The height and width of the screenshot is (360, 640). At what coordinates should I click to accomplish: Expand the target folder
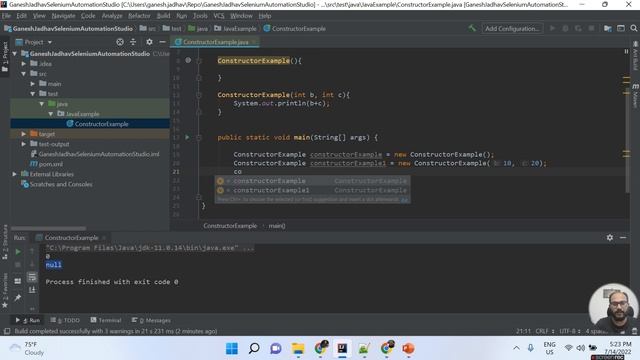[x=24, y=134]
